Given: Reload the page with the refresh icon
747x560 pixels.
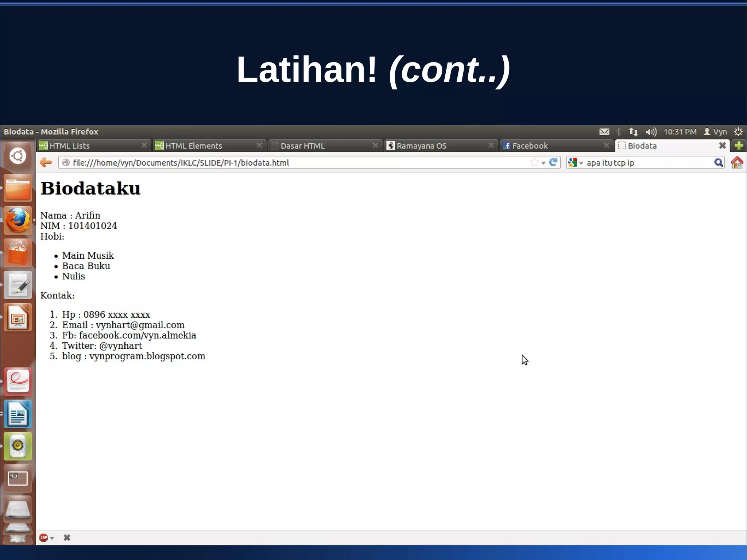Looking at the screenshot, I should (553, 162).
